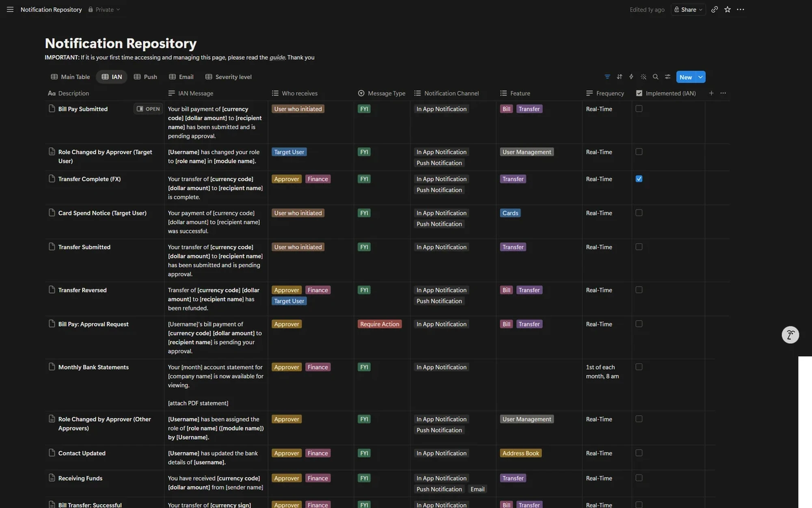Click the Monthly Bank Statements page icon
The height and width of the screenshot is (508, 812).
pos(52,367)
